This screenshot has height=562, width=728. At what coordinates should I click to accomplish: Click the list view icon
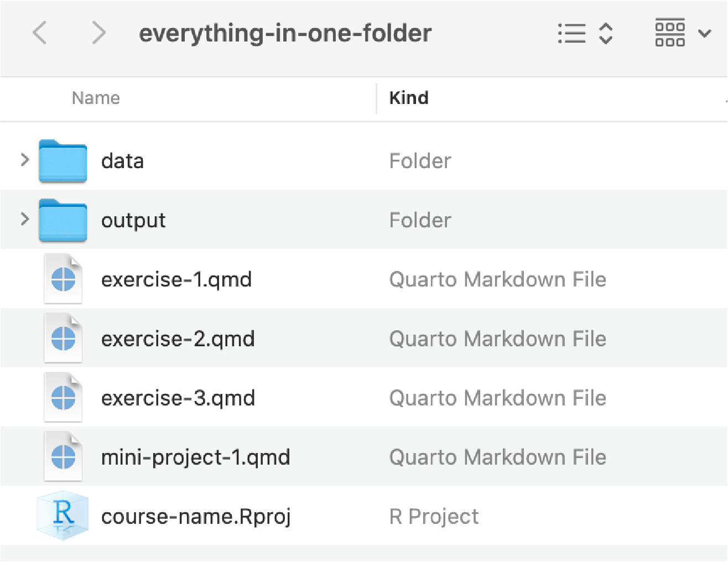(572, 33)
